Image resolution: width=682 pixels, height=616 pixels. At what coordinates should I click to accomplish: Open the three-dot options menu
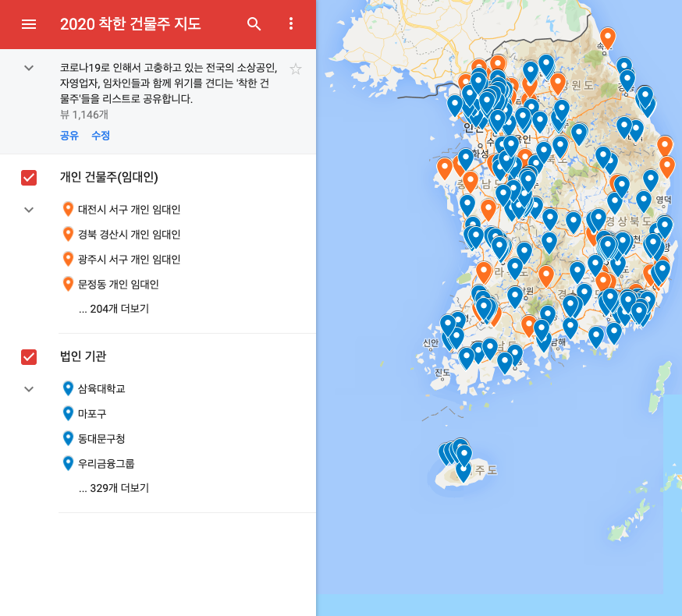[x=291, y=24]
